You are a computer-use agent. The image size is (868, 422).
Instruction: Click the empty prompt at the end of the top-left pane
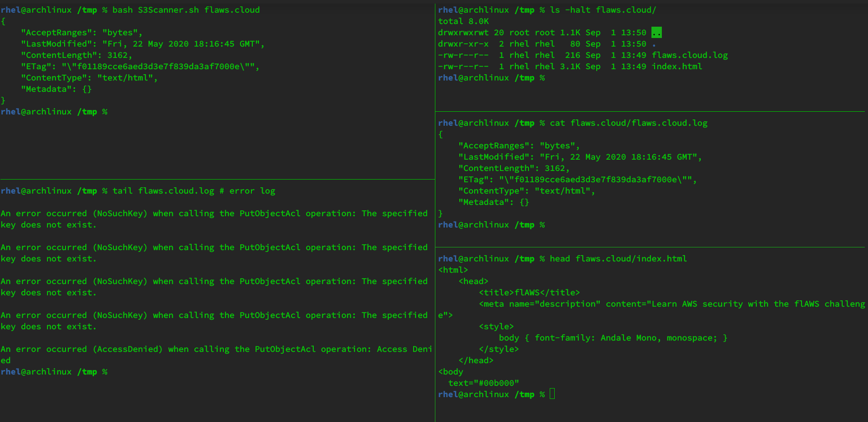click(x=54, y=112)
